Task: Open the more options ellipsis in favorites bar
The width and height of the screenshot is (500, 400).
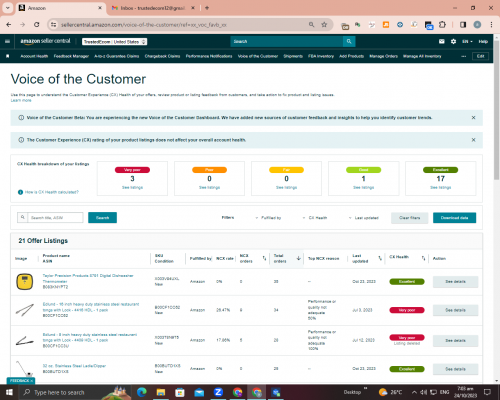Action: [463, 56]
